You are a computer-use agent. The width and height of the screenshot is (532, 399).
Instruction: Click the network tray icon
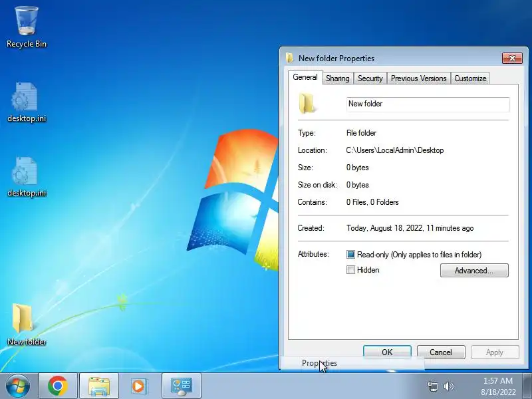pos(433,386)
